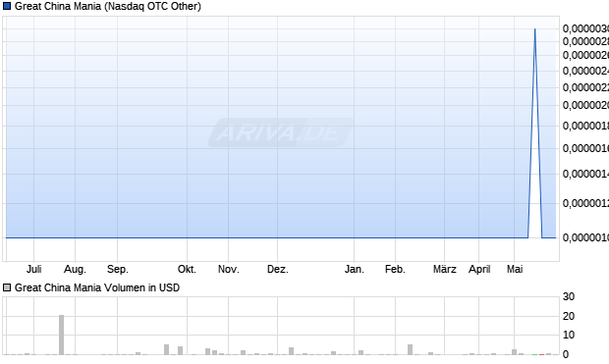Click the gray Volumen legend square

click(7, 287)
